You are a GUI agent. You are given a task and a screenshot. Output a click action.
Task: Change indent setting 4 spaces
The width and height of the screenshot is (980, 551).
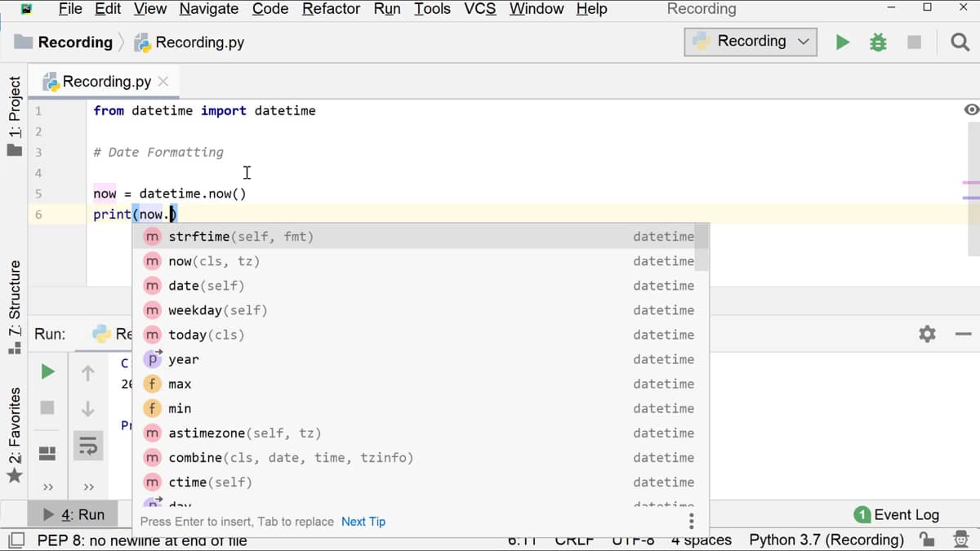pos(702,540)
